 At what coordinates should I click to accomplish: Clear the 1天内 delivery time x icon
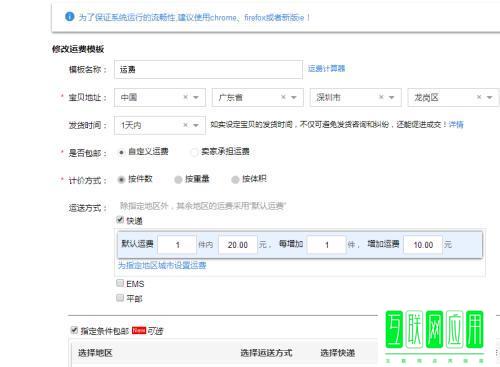(186, 125)
